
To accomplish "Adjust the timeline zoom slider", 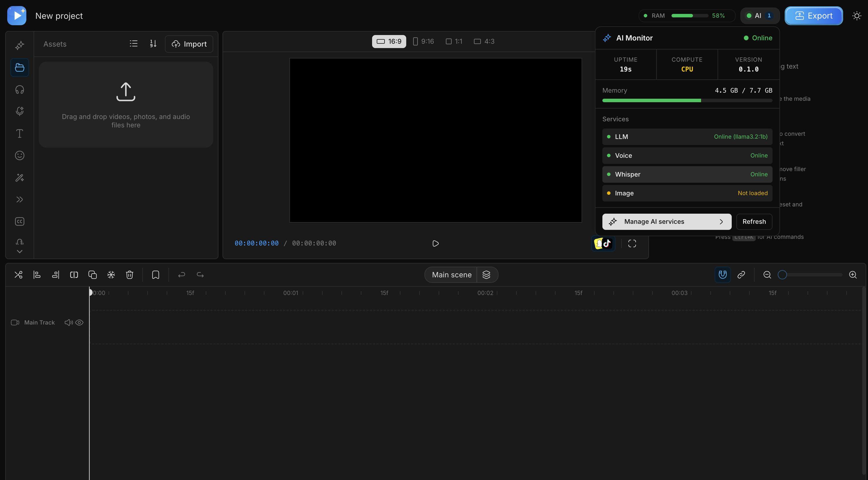I will (783, 275).
